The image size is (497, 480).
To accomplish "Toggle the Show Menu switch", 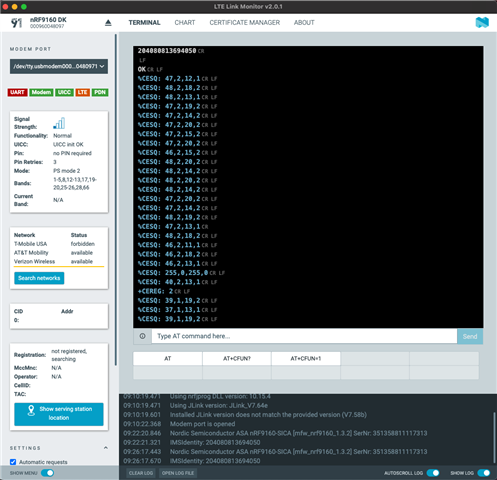I will (47, 473).
